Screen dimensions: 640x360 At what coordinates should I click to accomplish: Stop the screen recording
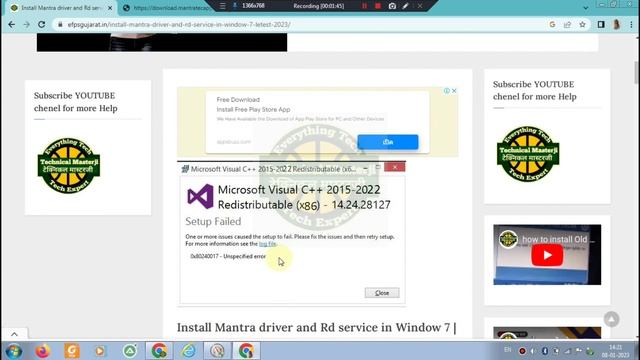[x=378, y=6]
